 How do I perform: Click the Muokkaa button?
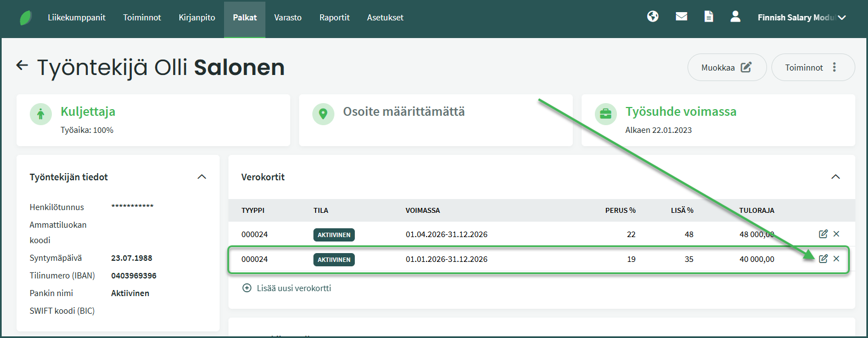pos(726,67)
